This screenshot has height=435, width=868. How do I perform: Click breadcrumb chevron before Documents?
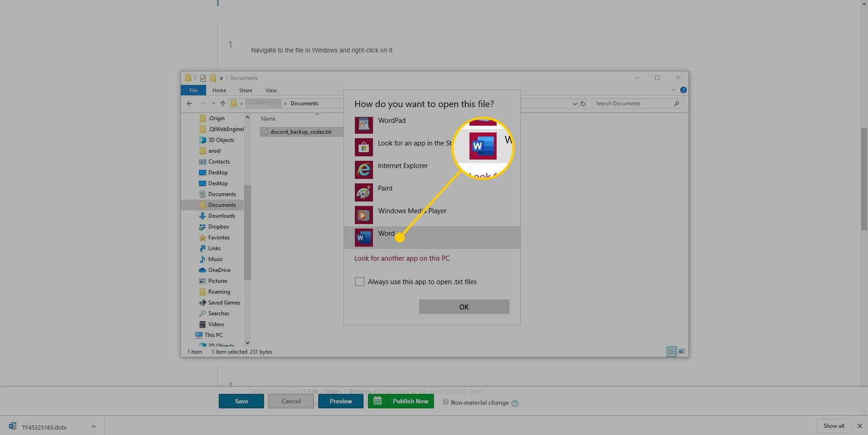tap(285, 103)
